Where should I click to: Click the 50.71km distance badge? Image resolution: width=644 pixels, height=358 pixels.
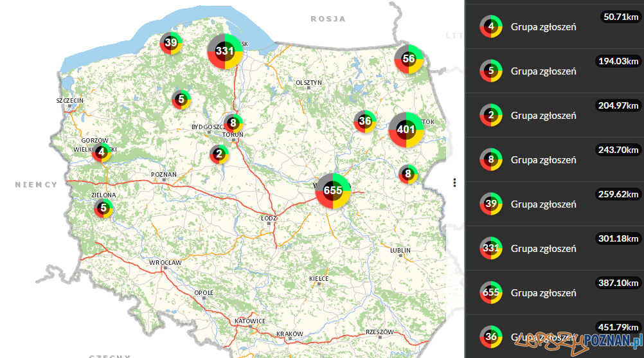click(621, 17)
